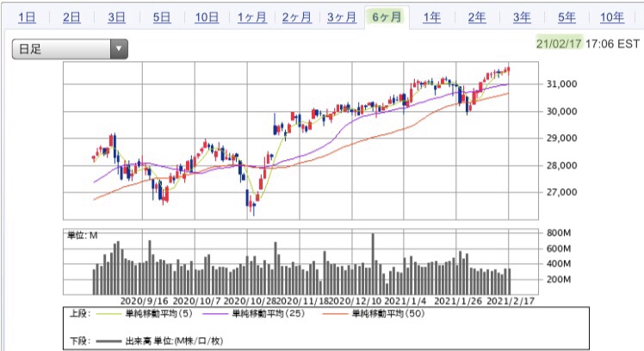Click the 日足 dropdown arrow button
Image resolution: width=644 pixels, height=351 pixels.
tap(119, 49)
